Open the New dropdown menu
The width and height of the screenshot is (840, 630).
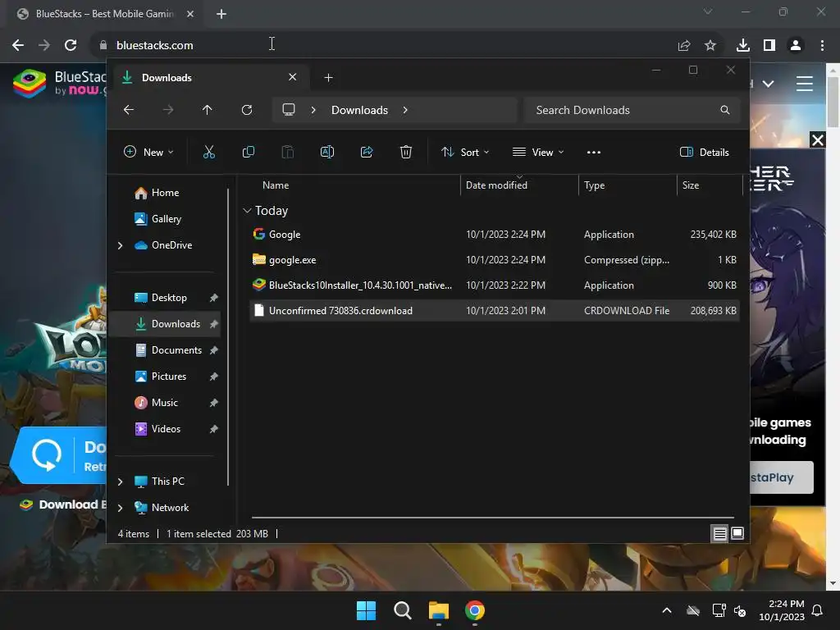coord(149,152)
